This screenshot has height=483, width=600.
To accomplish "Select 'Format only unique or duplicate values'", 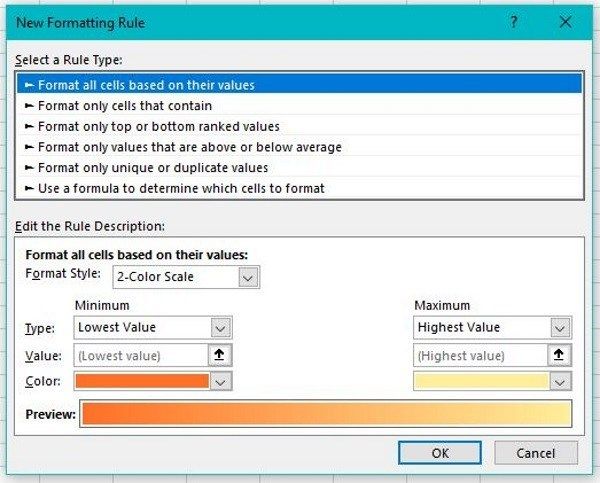I will pos(299,168).
